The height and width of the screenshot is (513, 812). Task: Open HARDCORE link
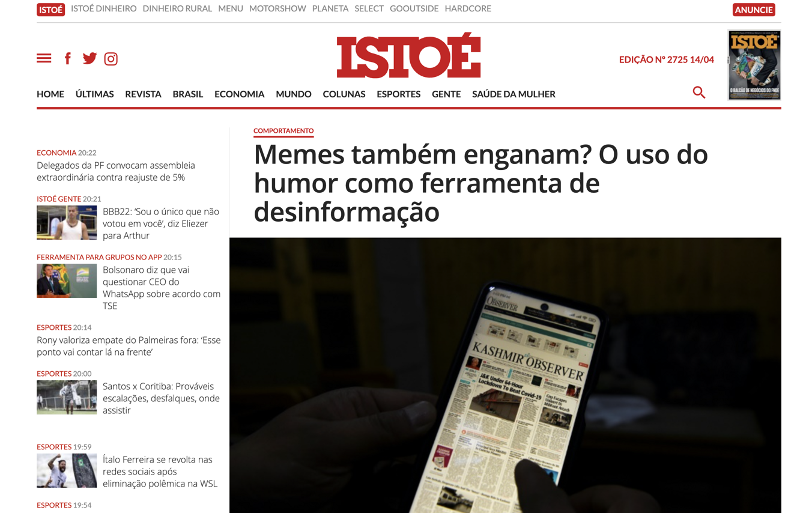468,8
